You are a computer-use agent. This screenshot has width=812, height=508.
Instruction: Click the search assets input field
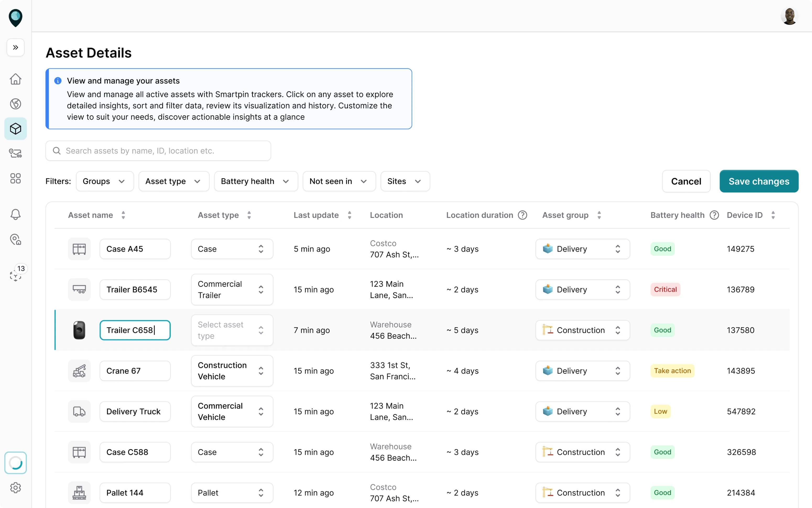[x=158, y=150]
